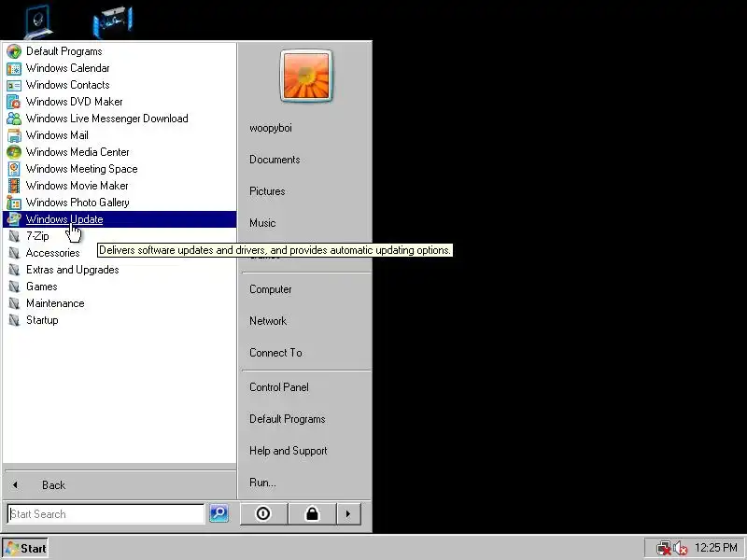
Task: Click the magnifier search button
Action: click(219, 513)
